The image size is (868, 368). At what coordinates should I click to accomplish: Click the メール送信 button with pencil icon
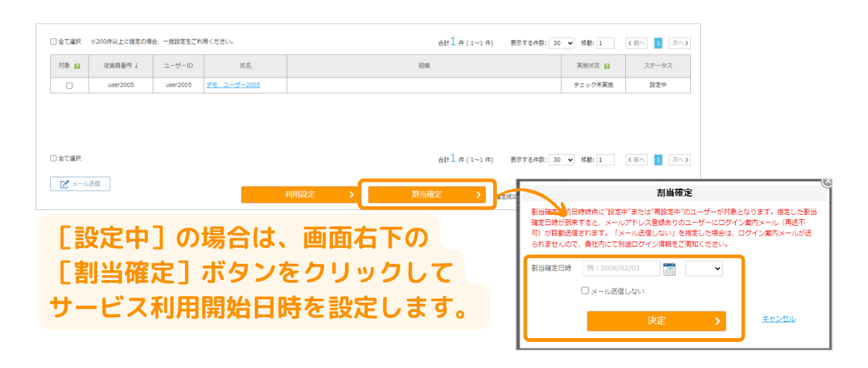tap(80, 184)
